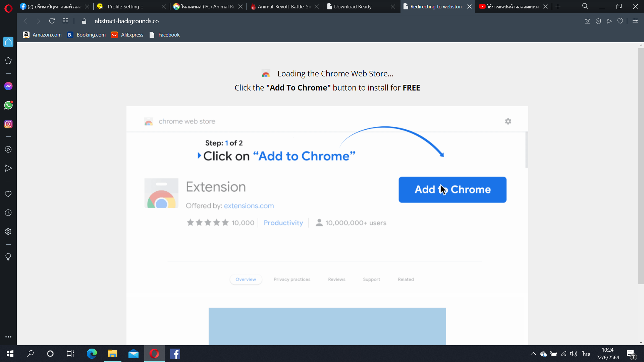Image resolution: width=644 pixels, height=362 pixels.
Task: Open the sidebar three-dots more menu
Action: pyautogui.click(x=8, y=337)
